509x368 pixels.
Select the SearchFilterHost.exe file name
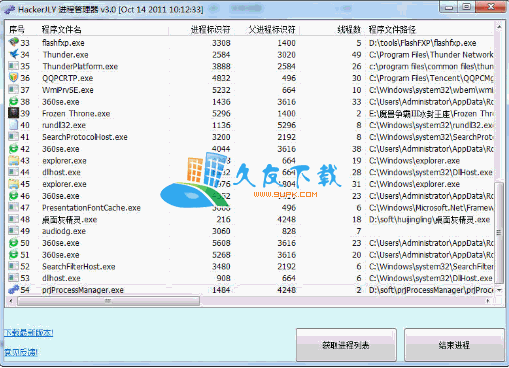tap(79, 267)
